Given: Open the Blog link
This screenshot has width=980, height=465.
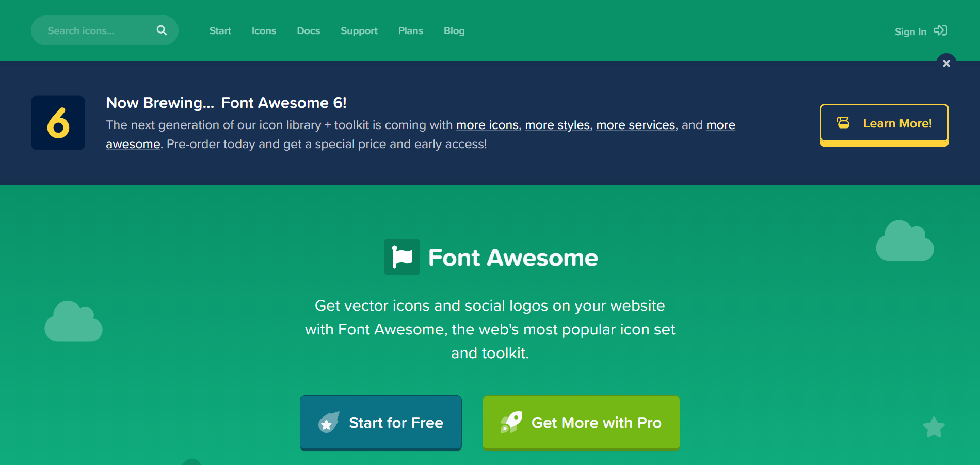Looking at the screenshot, I should pos(454,31).
